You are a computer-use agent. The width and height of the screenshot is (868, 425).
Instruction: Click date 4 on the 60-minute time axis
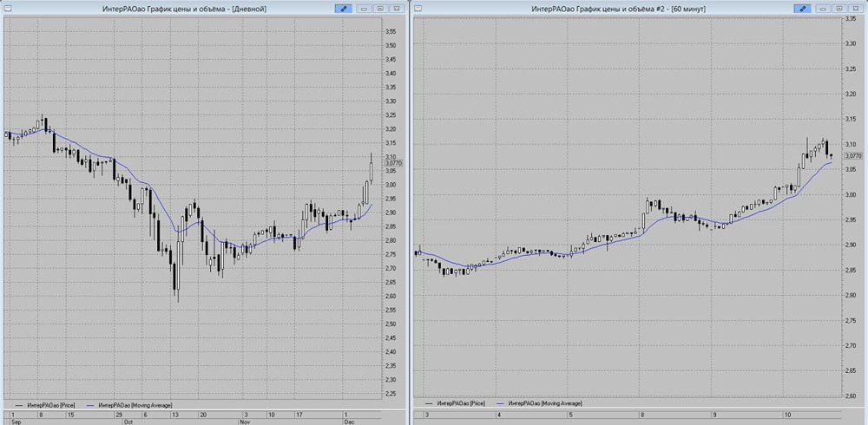pyautogui.click(x=499, y=415)
